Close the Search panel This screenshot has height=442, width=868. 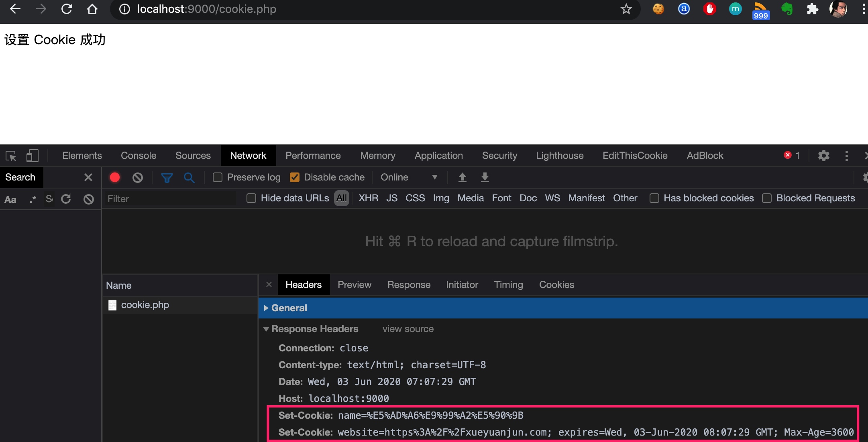coord(88,177)
